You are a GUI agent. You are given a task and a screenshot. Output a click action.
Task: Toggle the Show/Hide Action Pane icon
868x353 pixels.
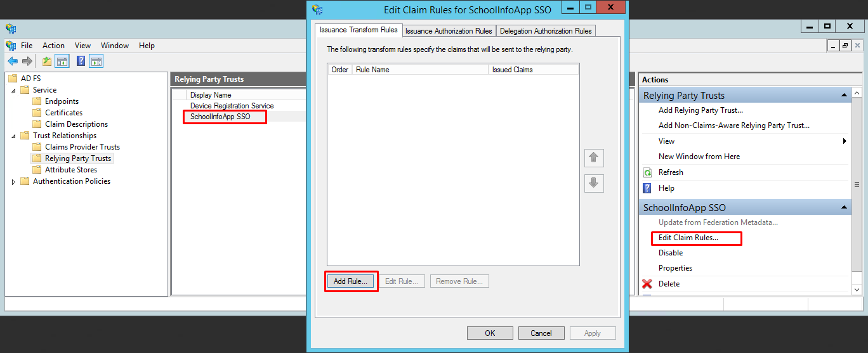pos(96,61)
